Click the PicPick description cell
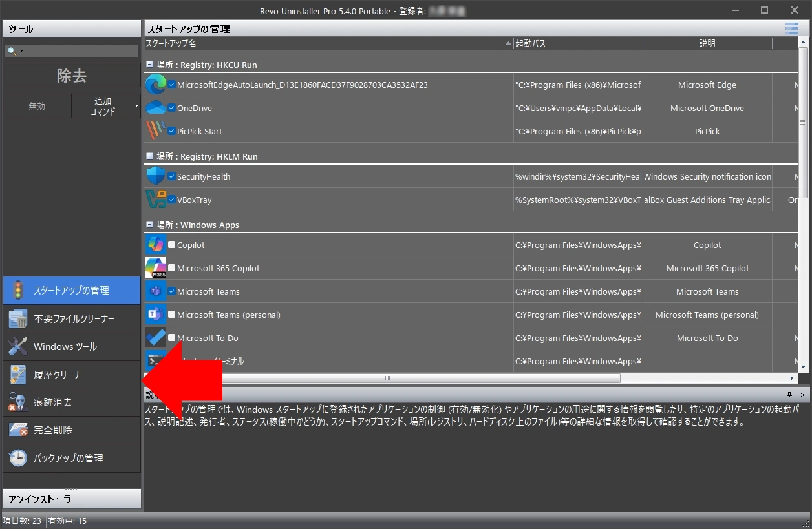The height and width of the screenshot is (529, 812). point(707,131)
